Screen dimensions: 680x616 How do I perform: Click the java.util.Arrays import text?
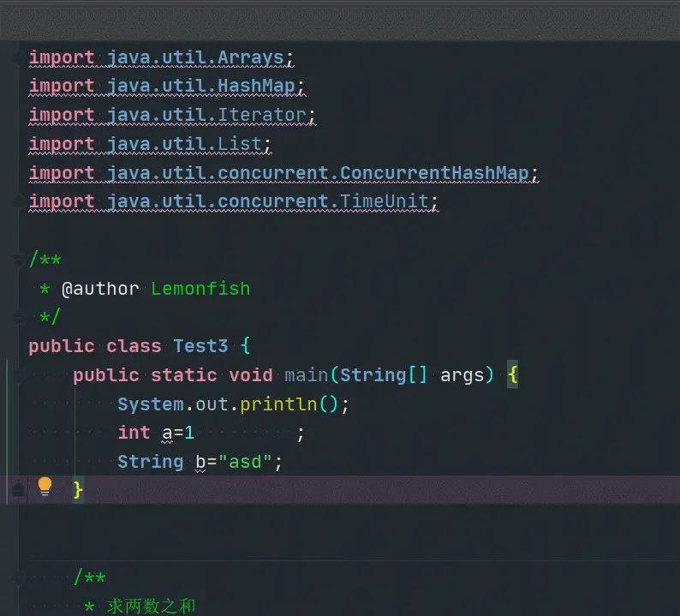coord(194,57)
